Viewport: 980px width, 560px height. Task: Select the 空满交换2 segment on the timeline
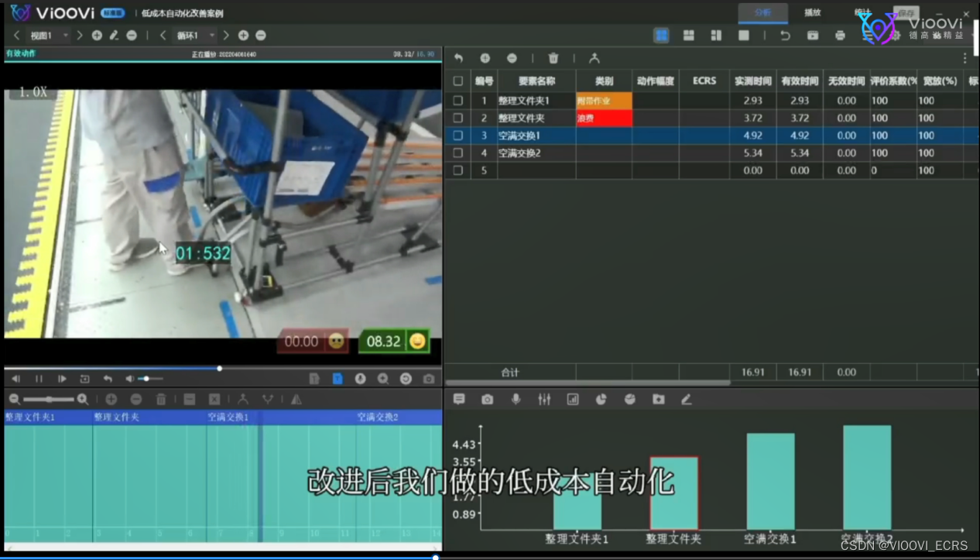click(379, 416)
